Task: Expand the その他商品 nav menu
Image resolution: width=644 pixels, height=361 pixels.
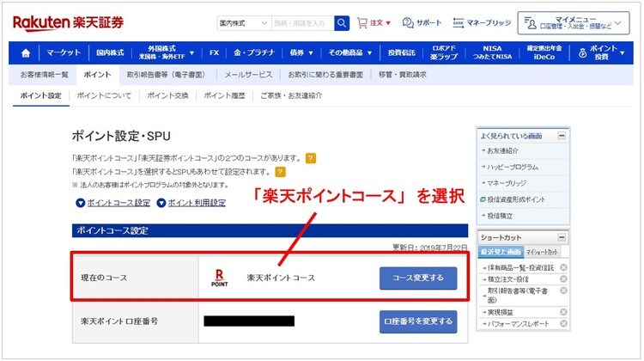Action: point(350,52)
